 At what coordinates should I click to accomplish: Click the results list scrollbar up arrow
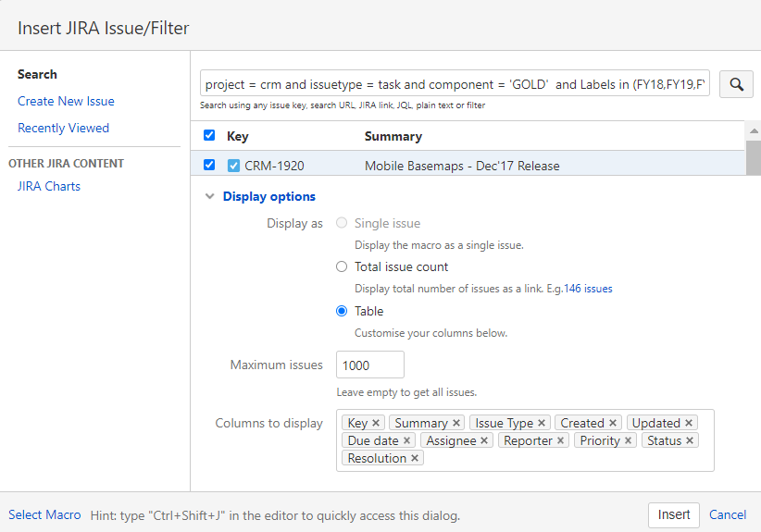pos(754,130)
